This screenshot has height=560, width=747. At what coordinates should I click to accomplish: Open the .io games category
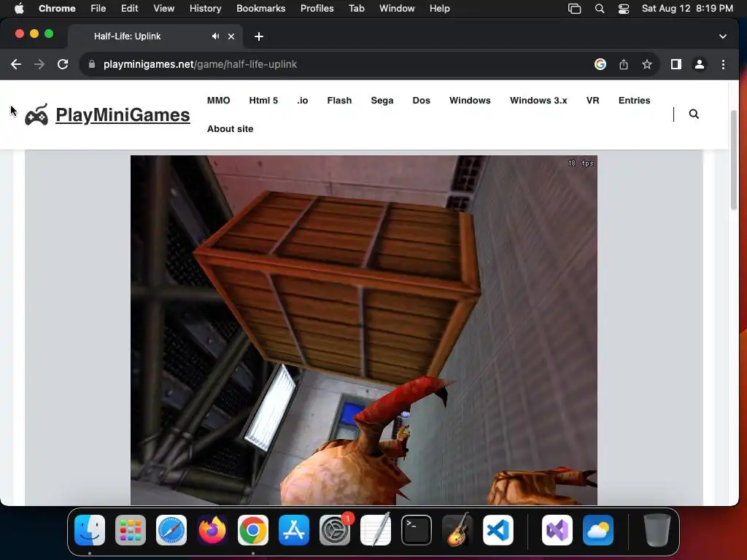tap(303, 101)
